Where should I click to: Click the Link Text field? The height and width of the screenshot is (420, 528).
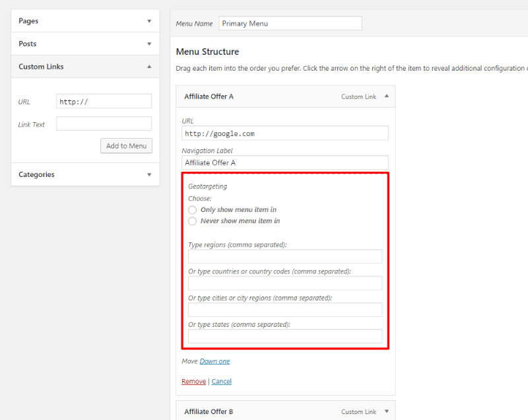104,123
